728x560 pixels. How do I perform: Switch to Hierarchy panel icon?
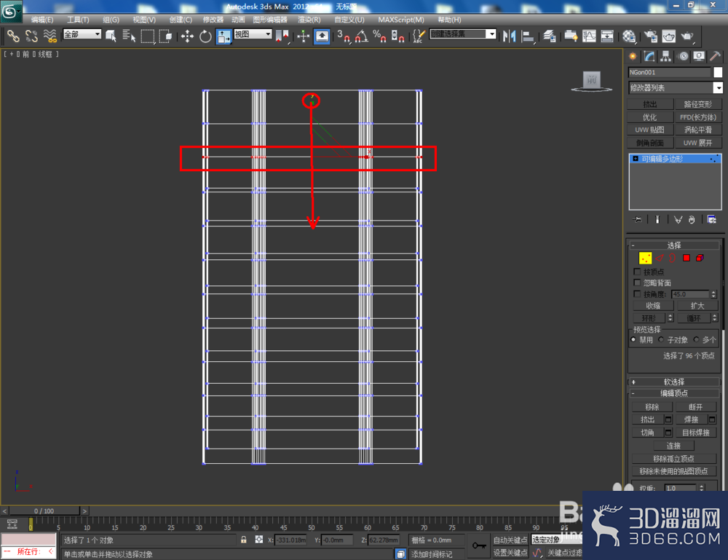point(665,57)
